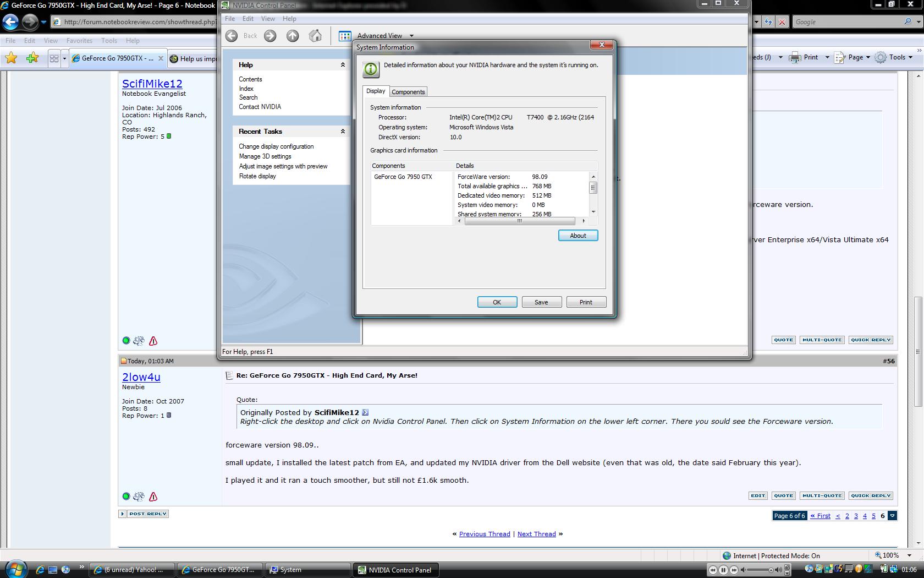Click Print in System Information dialog
924x578 pixels.
(586, 302)
